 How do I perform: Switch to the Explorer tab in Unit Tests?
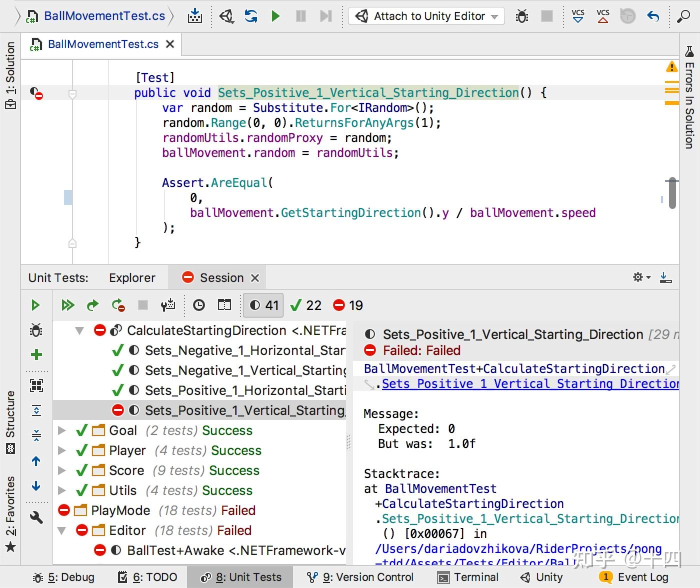pyautogui.click(x=131, y=277)
